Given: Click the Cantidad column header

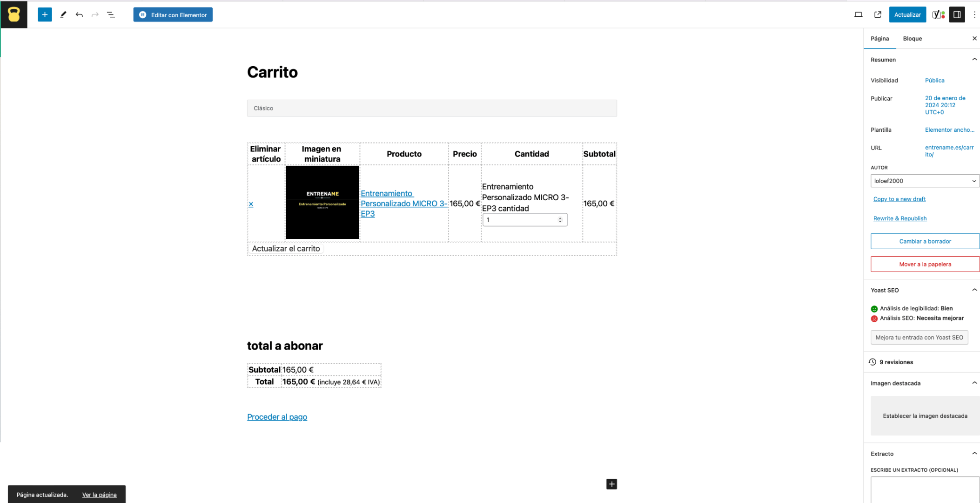Looking at the screenshot, I should coord(531,154).
